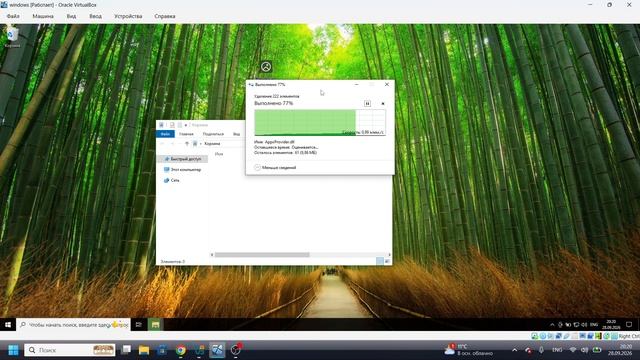Open the Машина menu in VirtualBox
Image resolution: width=640 pixels, height=360 pixels.
[43, 16]
